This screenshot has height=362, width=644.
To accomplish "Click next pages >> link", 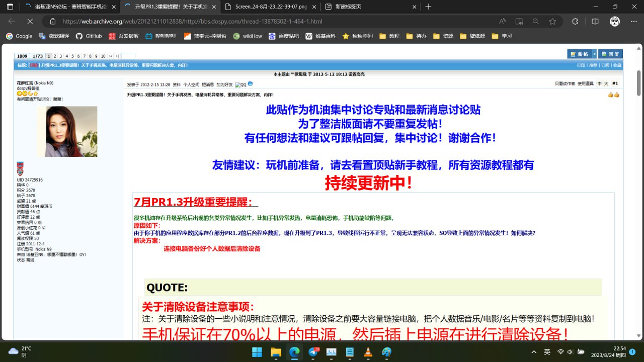I will point(111,56).
